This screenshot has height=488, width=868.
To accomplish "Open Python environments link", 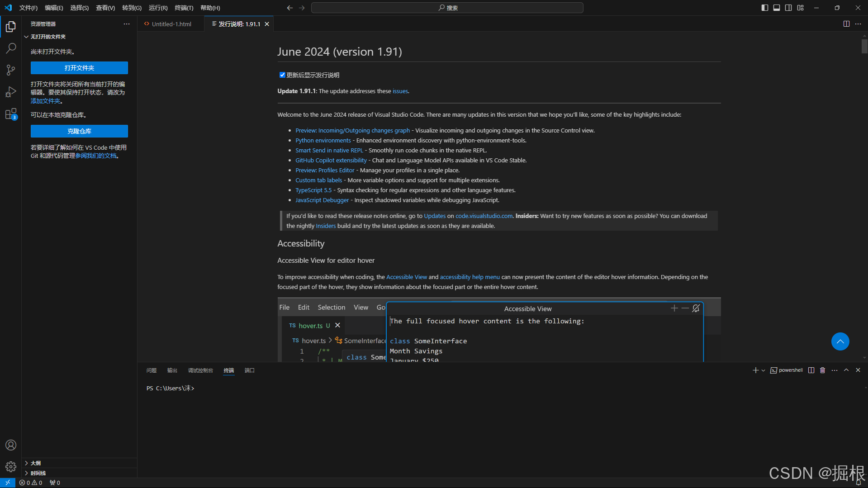I will pos(323,141).
